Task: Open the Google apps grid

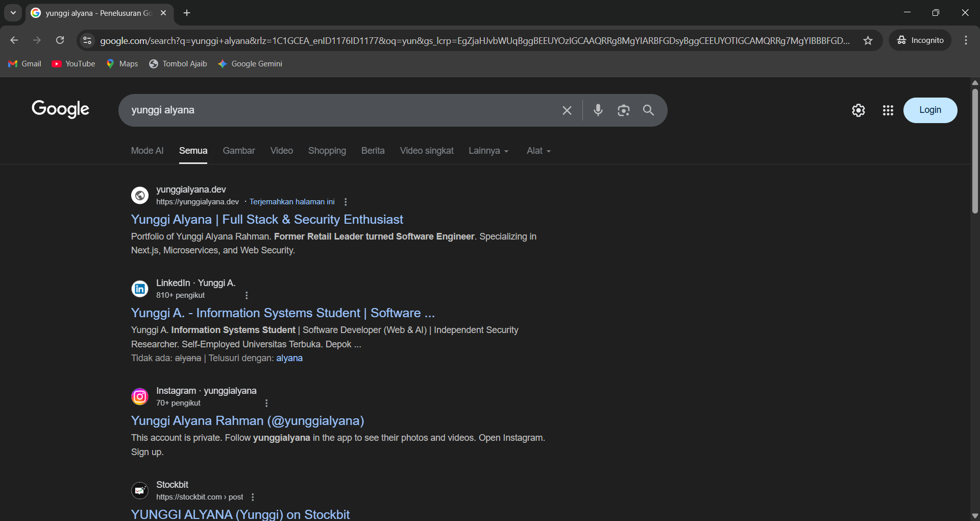Action: (x=888, y=110)
